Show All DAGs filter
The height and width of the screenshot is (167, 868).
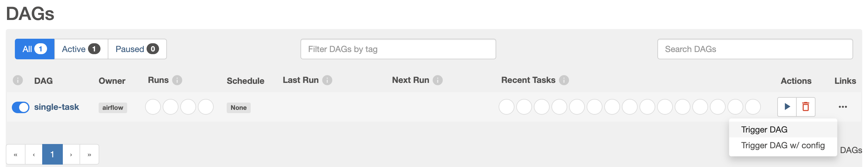[x=34, y=49]
